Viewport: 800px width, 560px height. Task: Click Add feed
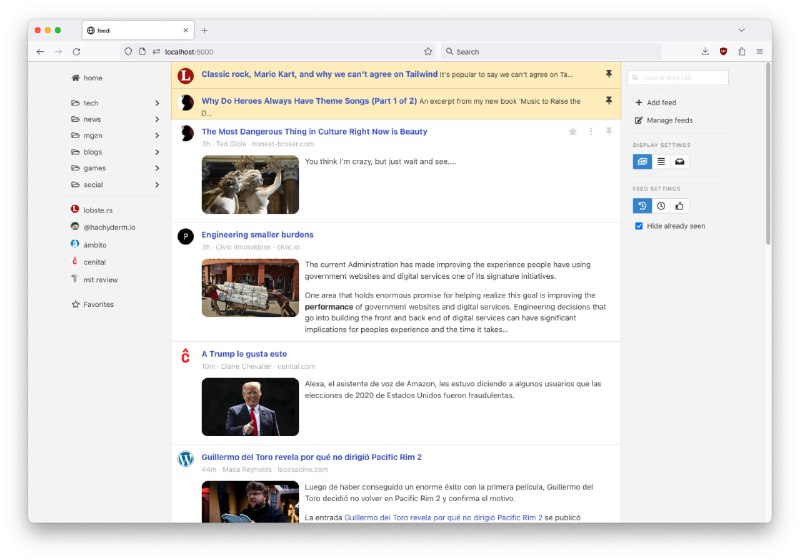[660, 103]
